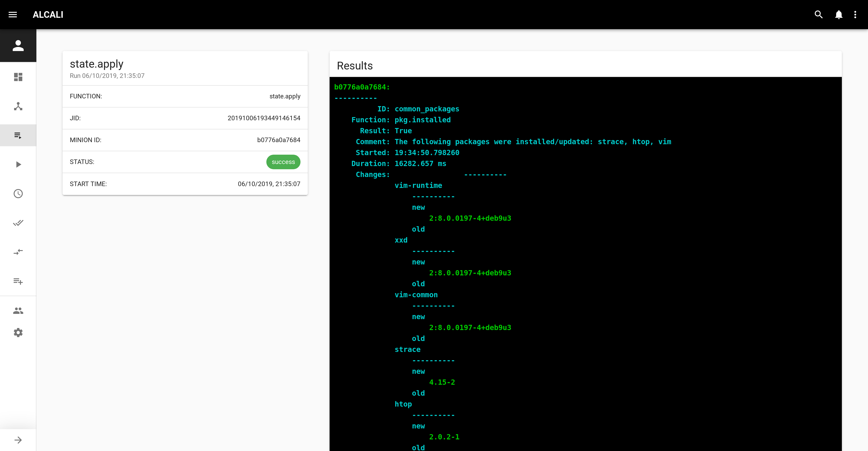Click the search magnifier icon
This screenshot has height=451, width=868.
click(818, 15)
